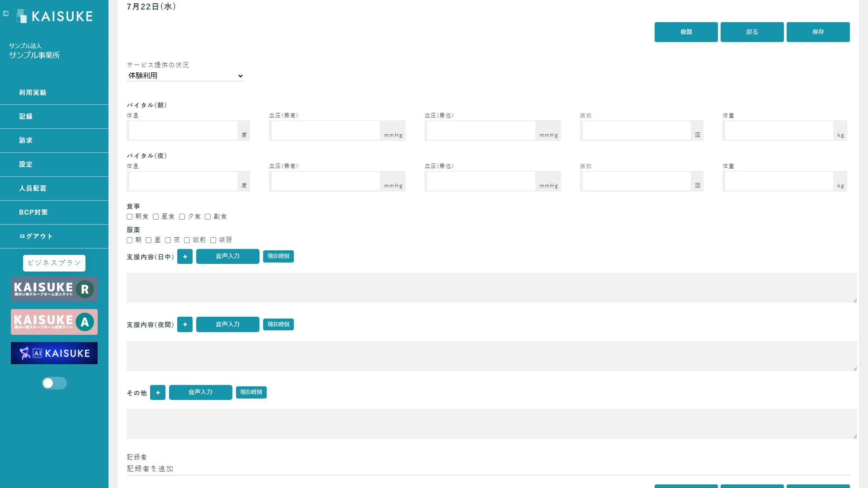Open the KAISUKE R banner

(54, 289)
